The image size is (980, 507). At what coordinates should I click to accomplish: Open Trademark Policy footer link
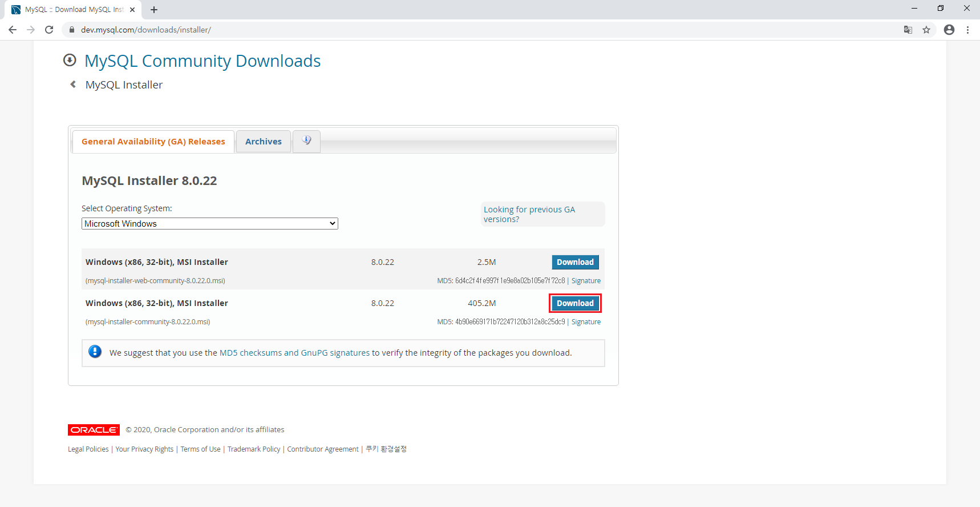[x=254, y=449]
